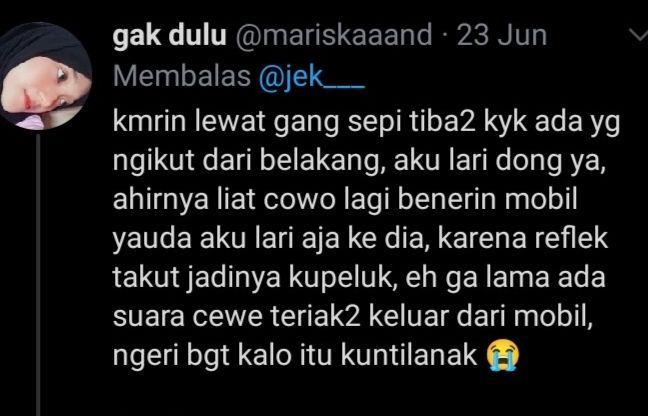This screenshot has height=416, width=648.
Task: Click the phrase "ngeri bgt kalo itu"
Action: (222, 356)
